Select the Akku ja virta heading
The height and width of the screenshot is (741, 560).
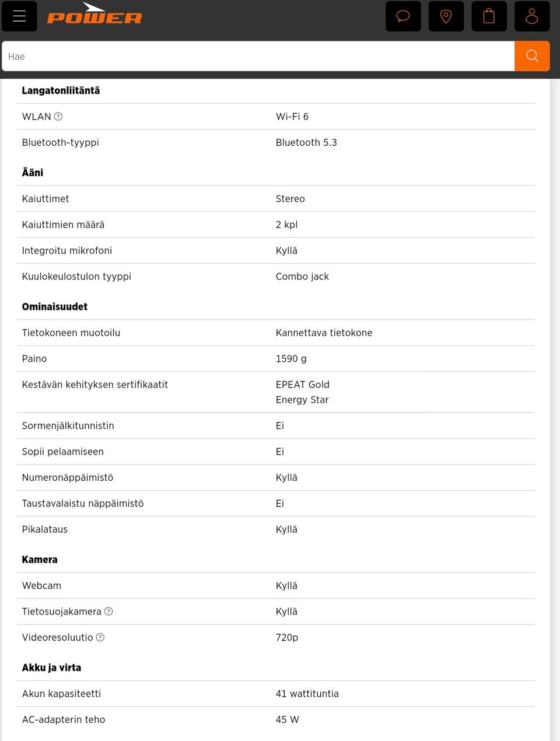tap(51, 667)
